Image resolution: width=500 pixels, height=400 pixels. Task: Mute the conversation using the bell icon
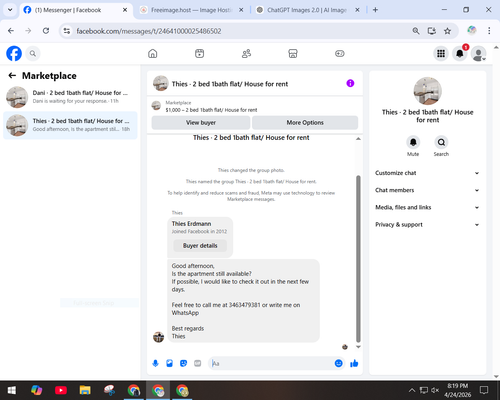coord(413,142)
